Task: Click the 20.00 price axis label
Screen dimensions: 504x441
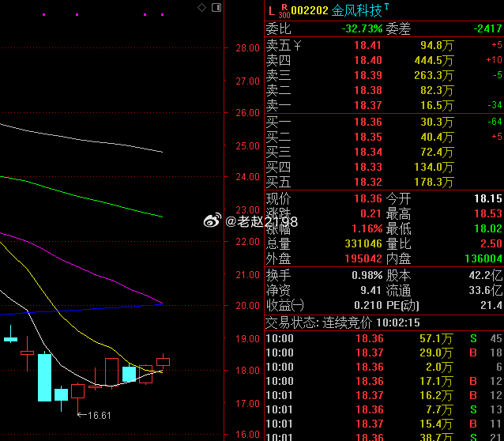Action: click(247, 306)
